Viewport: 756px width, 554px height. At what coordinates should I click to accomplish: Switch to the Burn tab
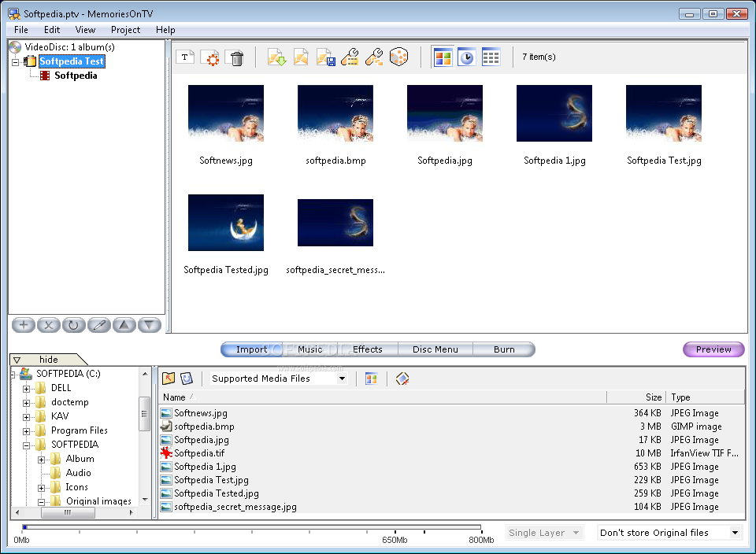(x=504, y=349)
